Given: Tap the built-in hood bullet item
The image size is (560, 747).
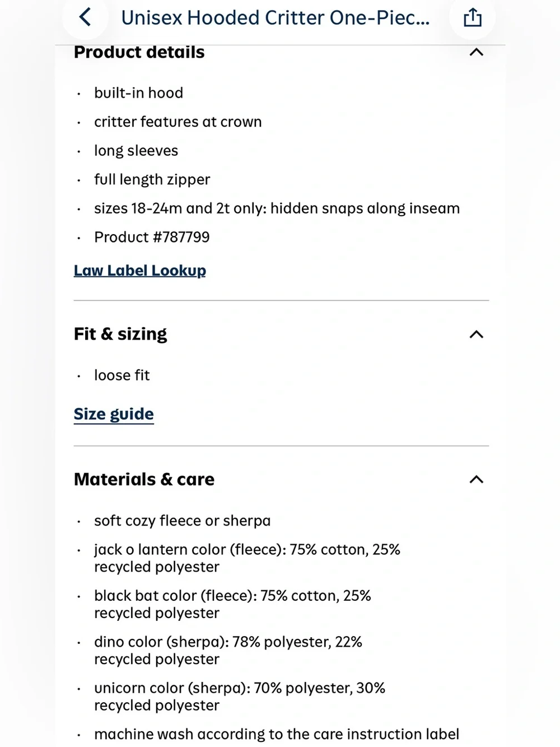Looking at the screenshot, I should click(139, 93).
